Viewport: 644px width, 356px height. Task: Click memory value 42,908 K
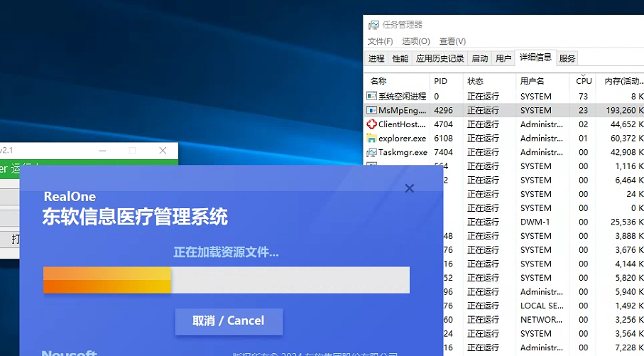(x=627, y=153)
